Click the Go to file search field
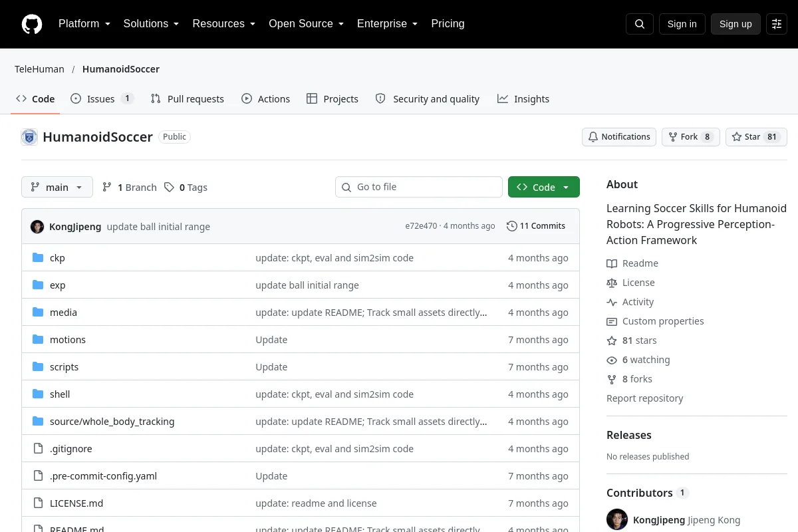The width and height of the screenshot is (798, 532). pos(419,188)
